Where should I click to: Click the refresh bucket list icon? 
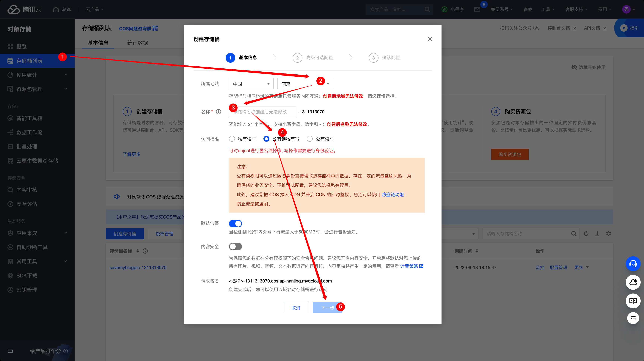point(586,233)
